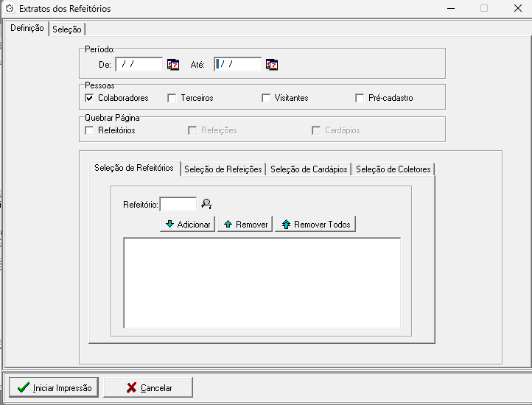Open the Seleção de Cardápios tab

pyautogui.click(x=308, y=169)
